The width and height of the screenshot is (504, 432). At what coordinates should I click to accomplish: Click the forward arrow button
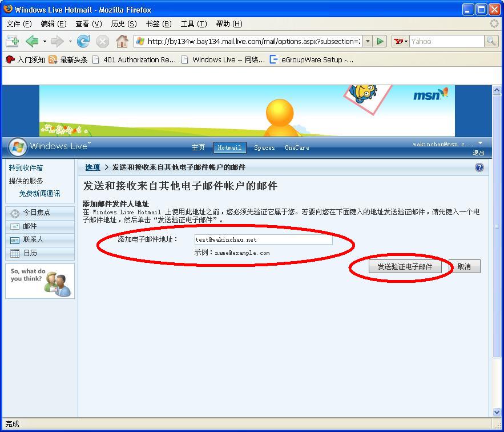tap(58, 41)
